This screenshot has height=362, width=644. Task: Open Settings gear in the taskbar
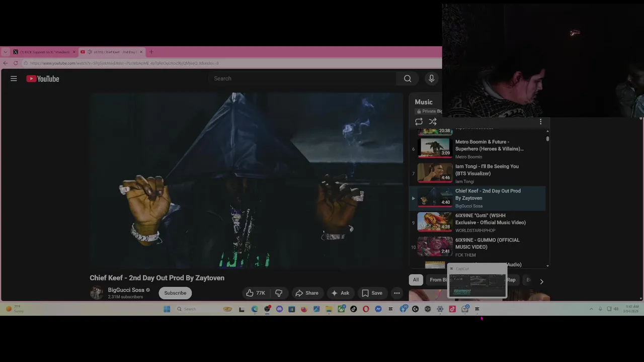coord(440,309)
